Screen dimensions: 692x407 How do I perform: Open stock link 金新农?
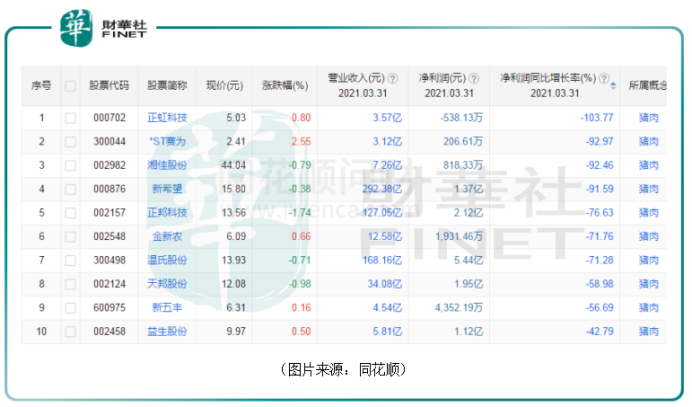click(167, 237)
